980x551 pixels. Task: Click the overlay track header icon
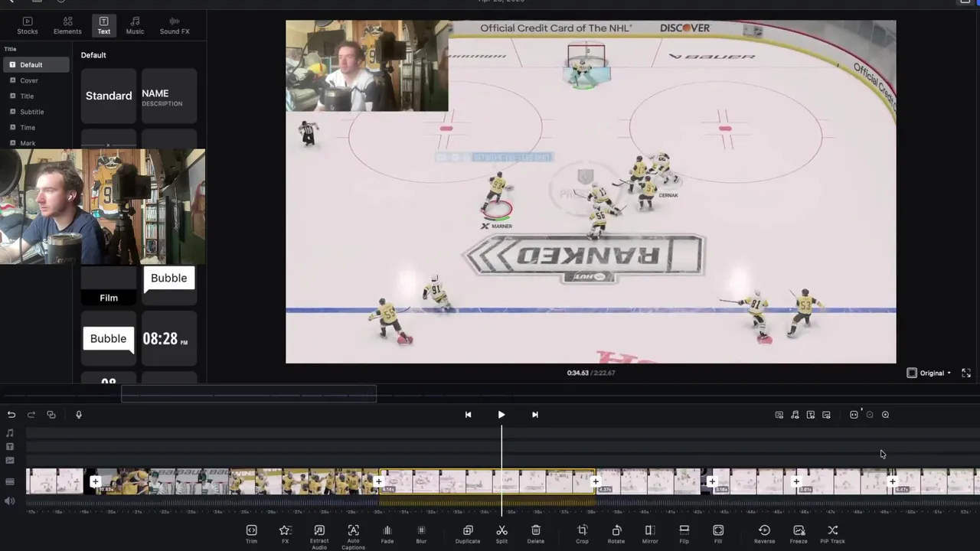pos(10,461)
